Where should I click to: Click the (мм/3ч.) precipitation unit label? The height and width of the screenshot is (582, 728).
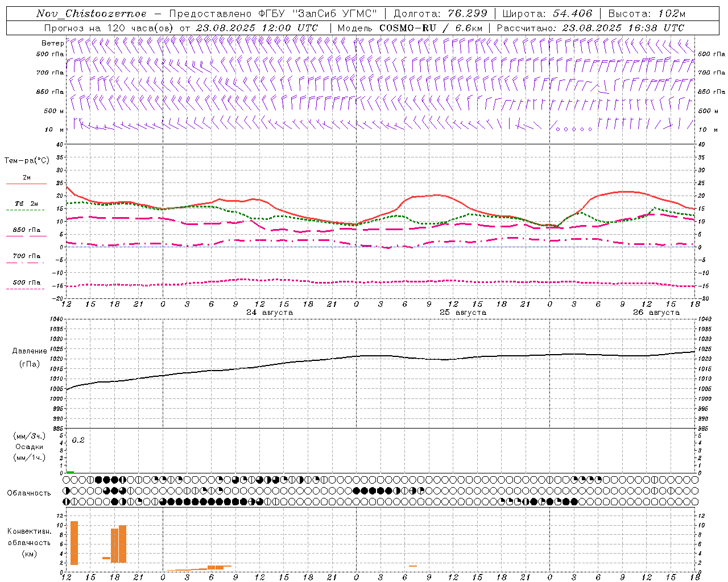[30, 436]
